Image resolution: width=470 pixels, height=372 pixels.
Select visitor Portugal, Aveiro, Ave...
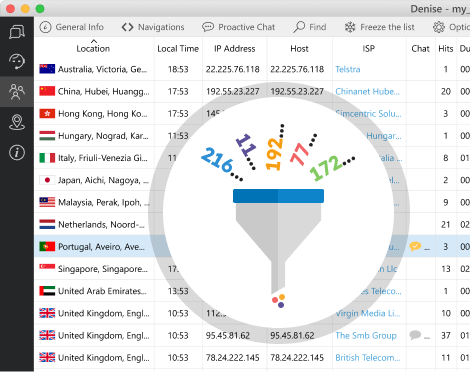tap(101, 247)
